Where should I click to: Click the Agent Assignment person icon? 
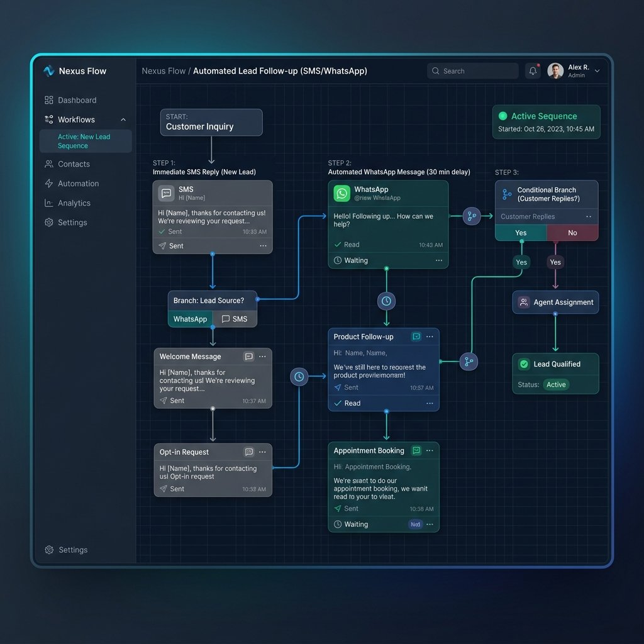click(523, 303)
